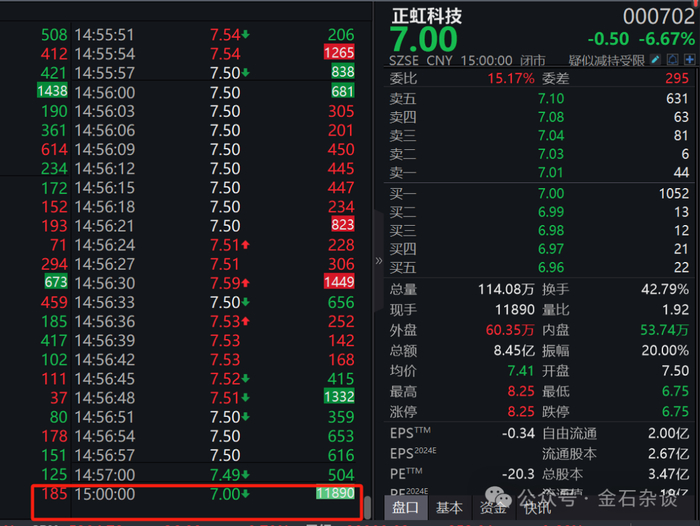
Task: Click the 量比 value 1.92
Action: click(x=675, y=309)
